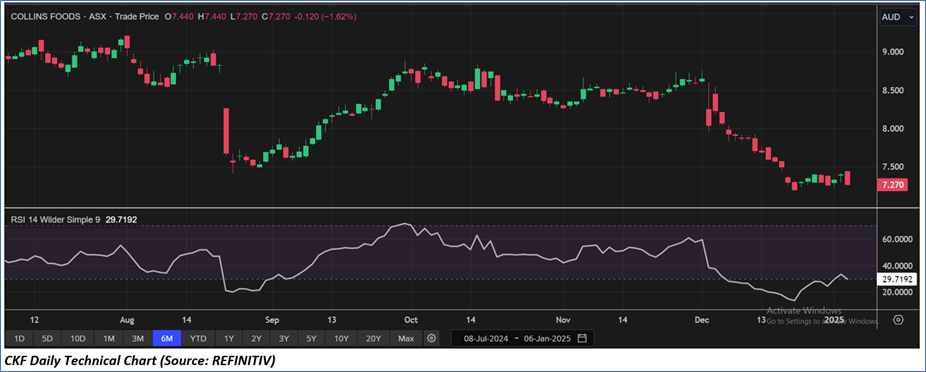
Task: Select the 1M time range
Action: (x=109, y=338)
